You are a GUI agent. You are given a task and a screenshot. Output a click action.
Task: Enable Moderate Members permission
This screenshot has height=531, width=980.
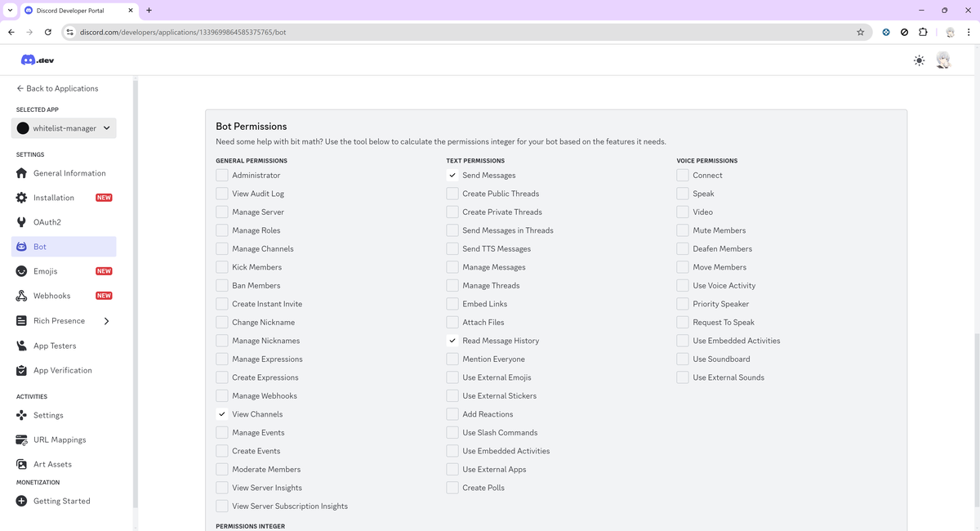click(x=222, y=470)
